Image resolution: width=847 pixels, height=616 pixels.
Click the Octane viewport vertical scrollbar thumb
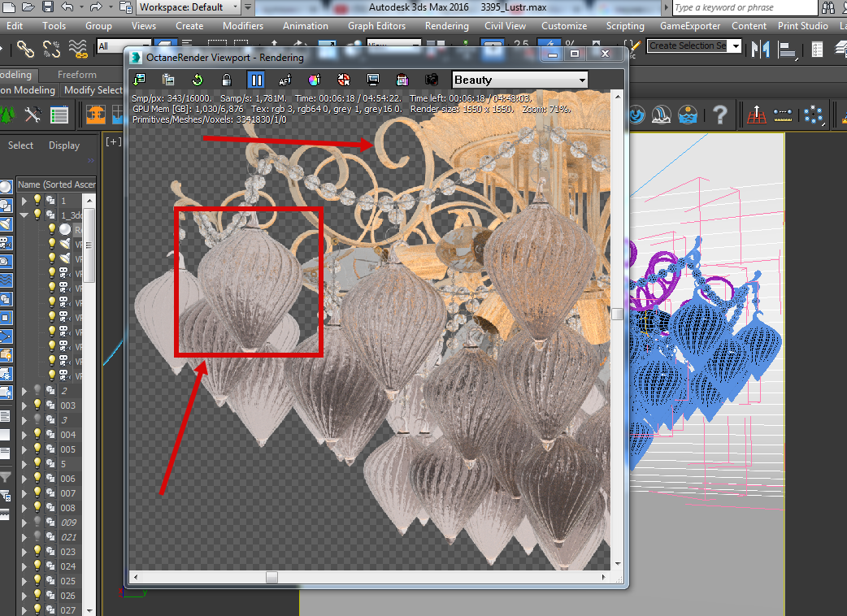pos(618,314)
